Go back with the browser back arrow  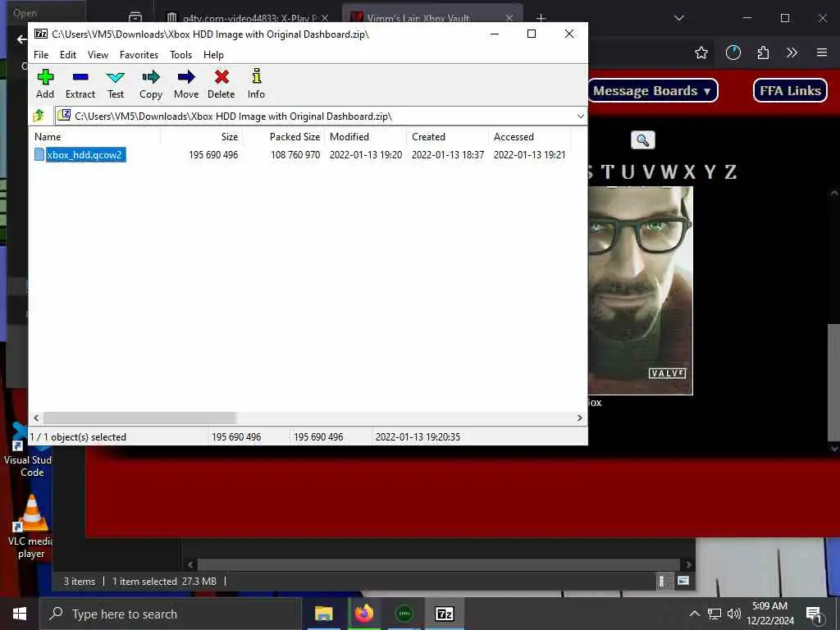click(21, 39)
